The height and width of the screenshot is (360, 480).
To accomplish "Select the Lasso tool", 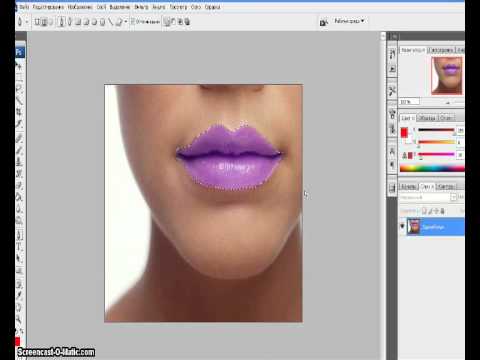I will click(x=19, y=89).
